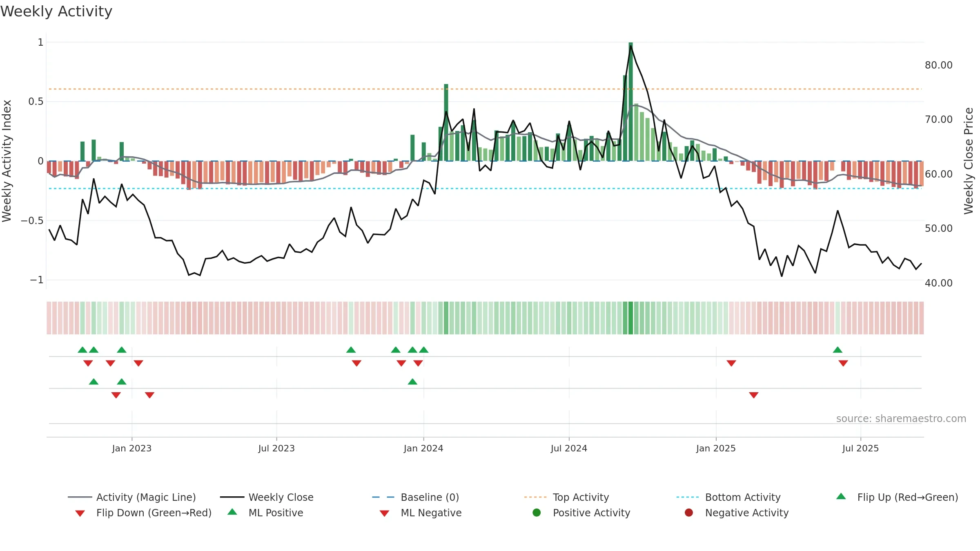
Task: Select the ML Negative marker just before Jan 2023
Action: [116, 395]
